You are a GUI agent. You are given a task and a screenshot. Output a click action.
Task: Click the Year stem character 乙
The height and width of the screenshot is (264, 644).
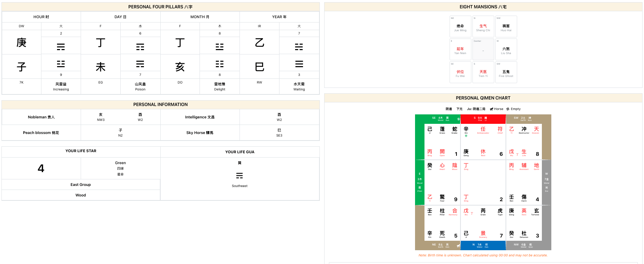pos(259,42)
